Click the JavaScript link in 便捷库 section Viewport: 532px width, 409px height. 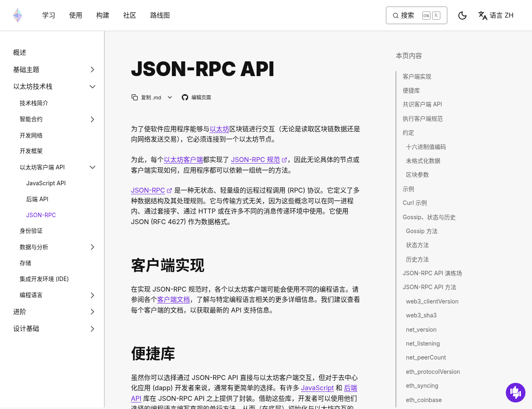click(x=318, y=388)
